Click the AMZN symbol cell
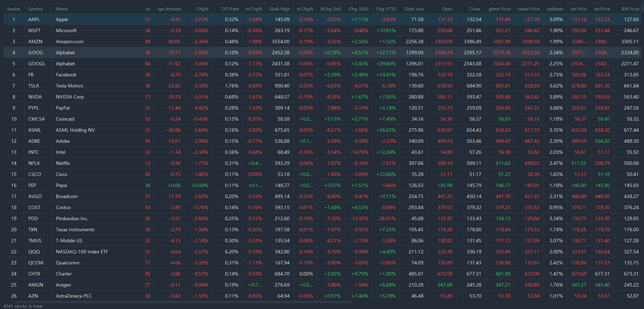Viewport: 644px width, 309px height. [x=35, y=41]
